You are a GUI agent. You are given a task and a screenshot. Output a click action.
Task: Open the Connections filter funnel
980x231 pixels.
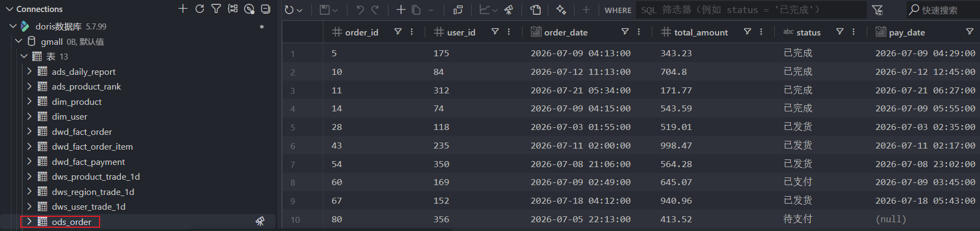pos(216,9)
